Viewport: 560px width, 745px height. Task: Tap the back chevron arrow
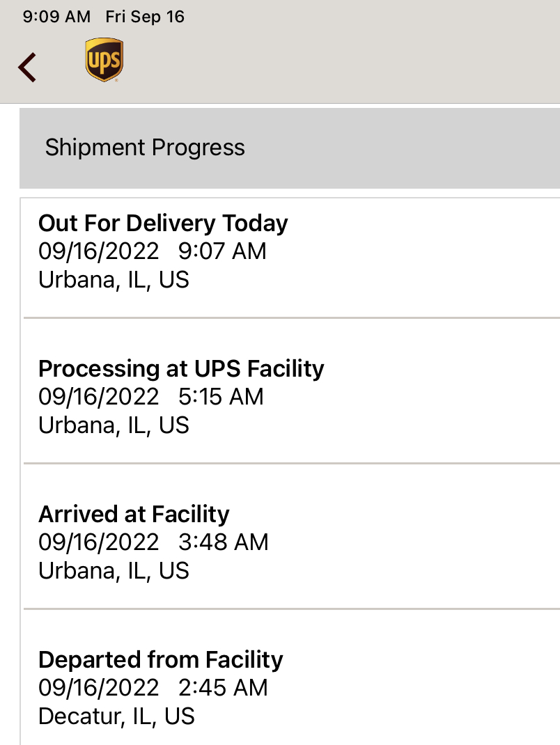[27, 68]
